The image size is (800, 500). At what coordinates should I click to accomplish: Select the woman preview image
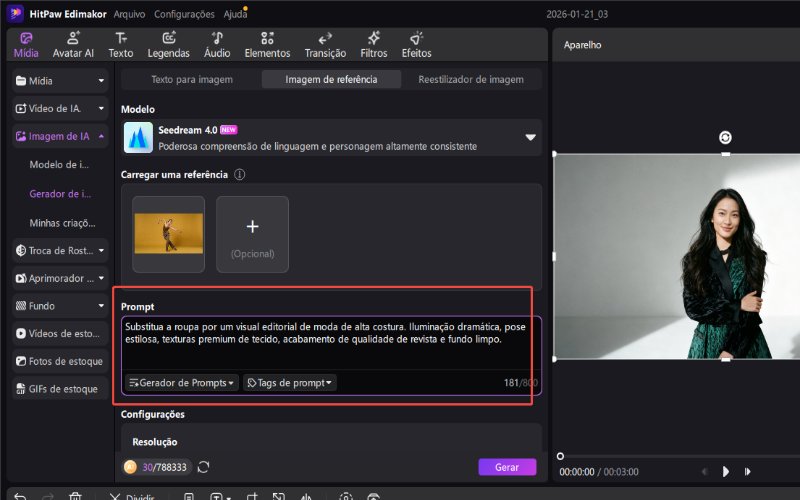pos(677,257)
